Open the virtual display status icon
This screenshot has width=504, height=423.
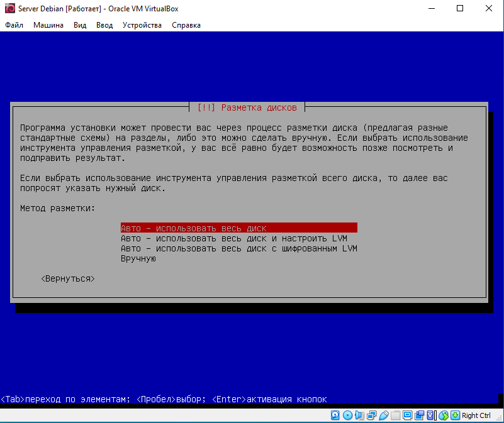407,415
